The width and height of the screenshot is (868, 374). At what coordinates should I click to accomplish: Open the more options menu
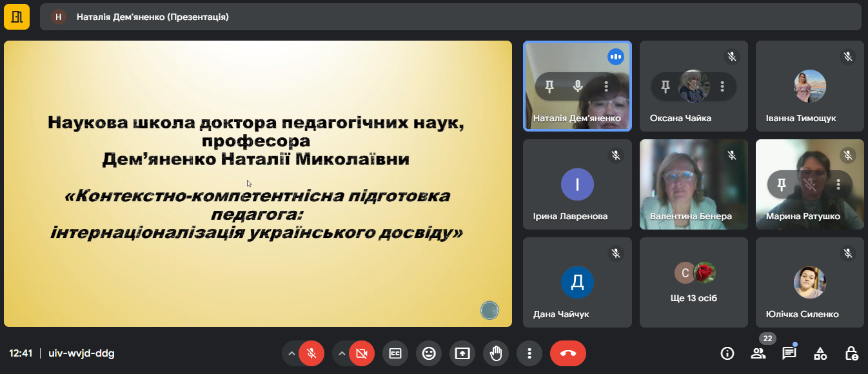tap(529, 353)
